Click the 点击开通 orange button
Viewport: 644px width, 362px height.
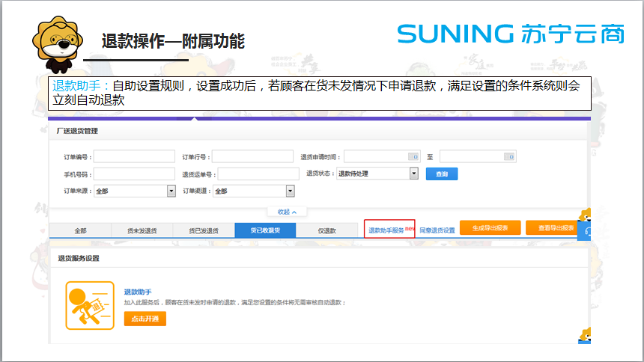[x=145, y=319]
